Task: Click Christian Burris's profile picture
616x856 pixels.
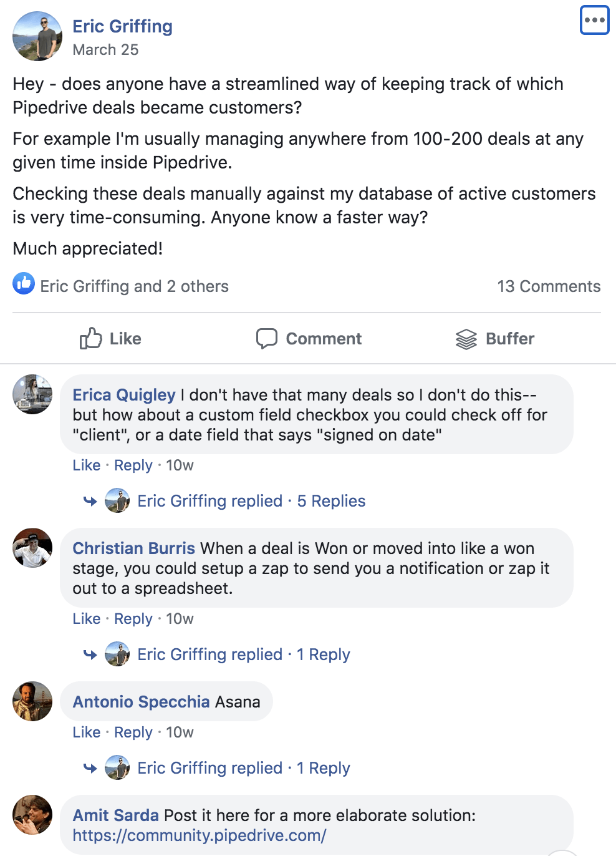Action: pos(32,548)
